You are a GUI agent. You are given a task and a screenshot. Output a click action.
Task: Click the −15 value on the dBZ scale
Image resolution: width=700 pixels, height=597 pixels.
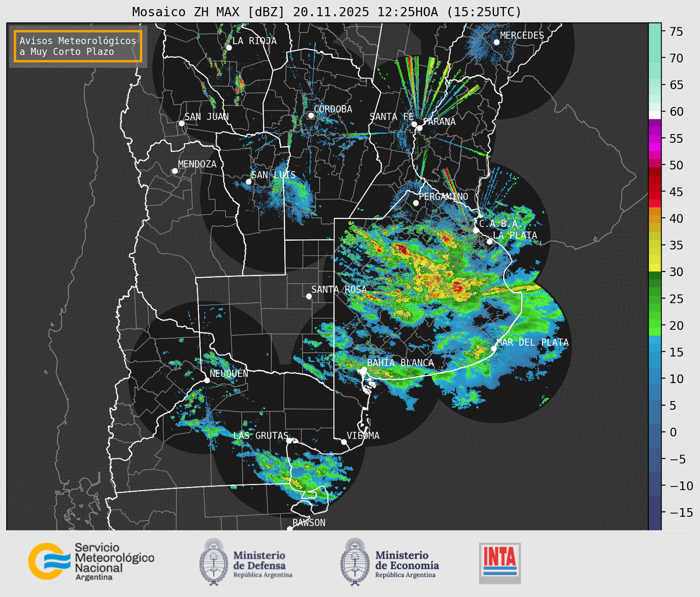click(x=680, y=512)
